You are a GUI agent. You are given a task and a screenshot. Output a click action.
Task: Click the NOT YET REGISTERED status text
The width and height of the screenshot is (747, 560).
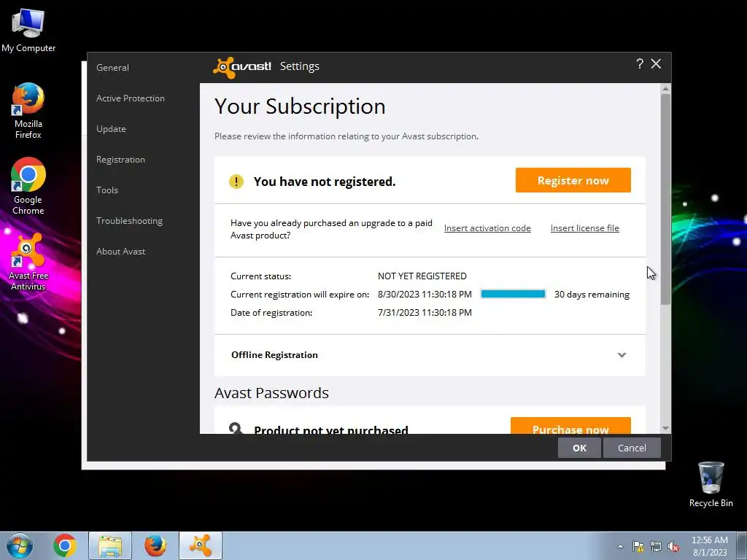click(422, 276)
